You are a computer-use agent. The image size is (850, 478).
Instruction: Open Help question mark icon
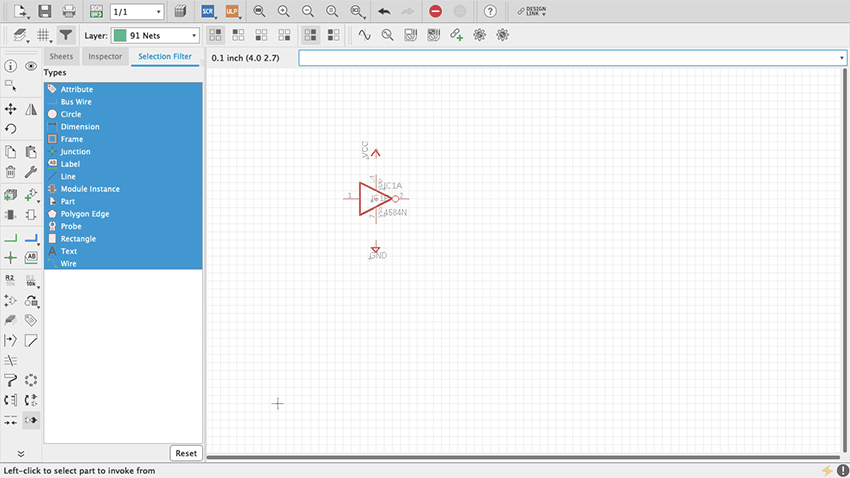click(x=490, y=11)
